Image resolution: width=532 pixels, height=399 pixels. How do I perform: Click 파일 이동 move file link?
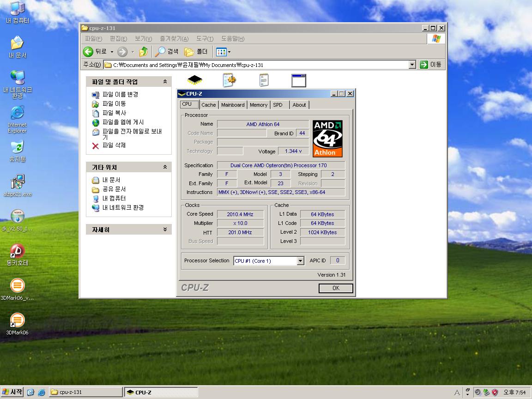point(109,103)
